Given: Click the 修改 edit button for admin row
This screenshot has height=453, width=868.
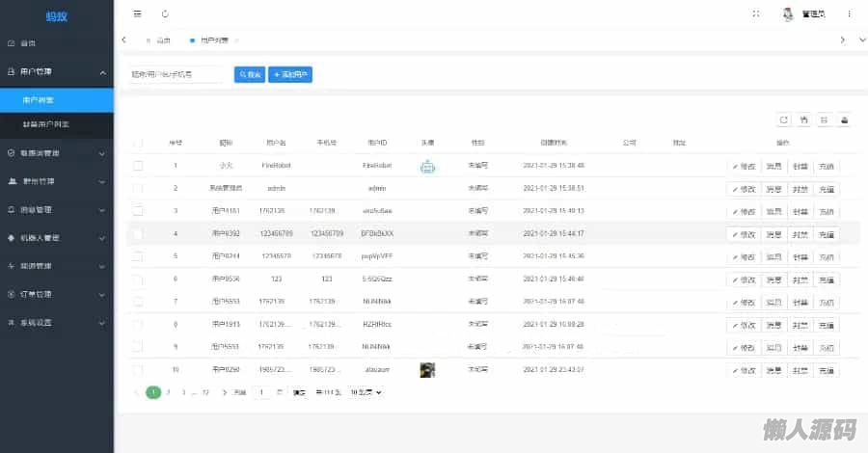Looking at the screenshot, I should (743, 189).
